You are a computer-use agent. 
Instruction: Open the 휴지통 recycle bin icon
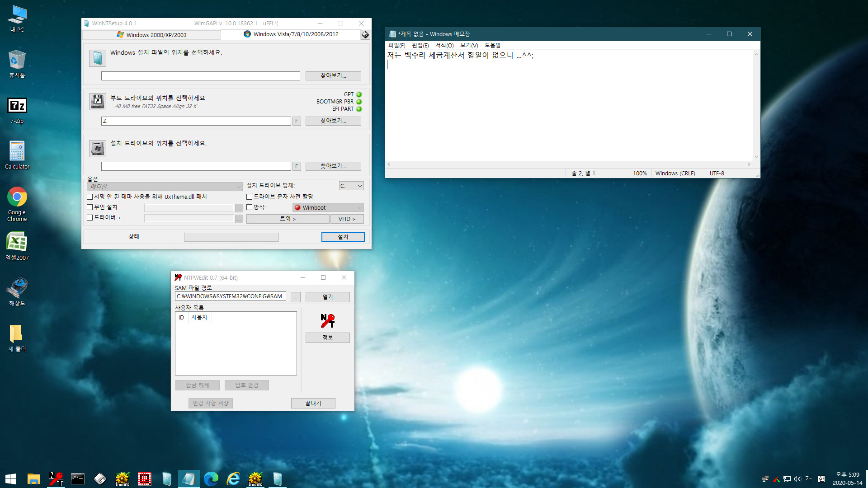[17, 64]
